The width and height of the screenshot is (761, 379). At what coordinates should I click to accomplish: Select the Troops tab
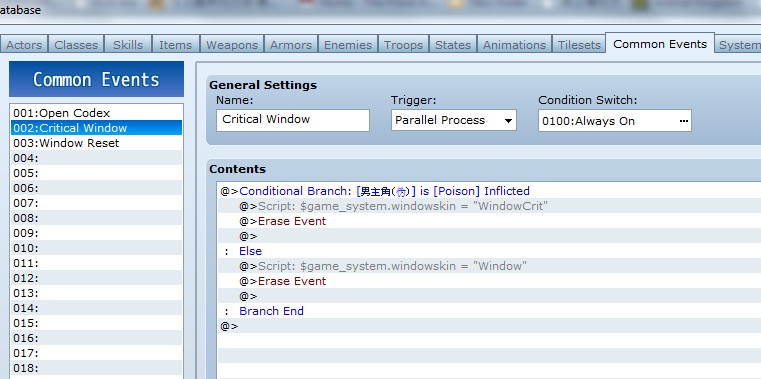[x=403, y=45]
